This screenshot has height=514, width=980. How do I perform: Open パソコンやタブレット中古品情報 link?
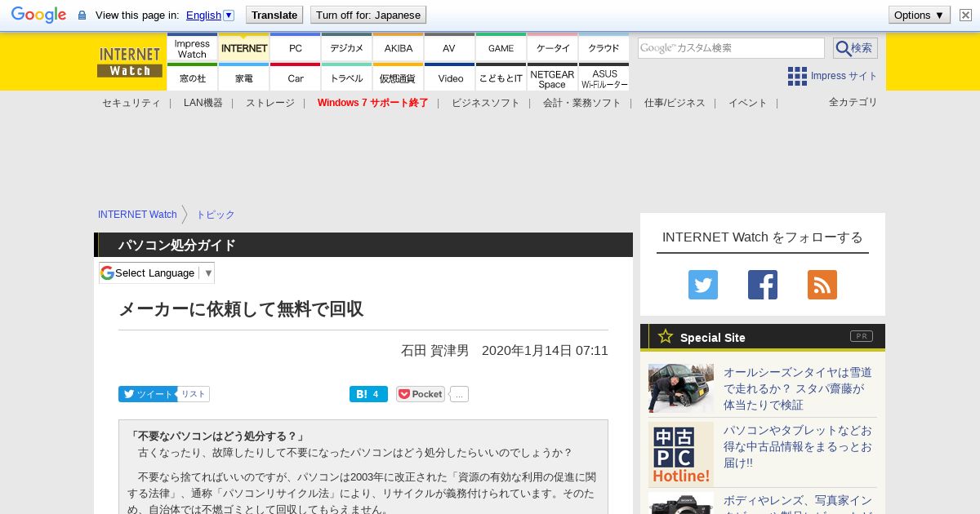point(798,446)
